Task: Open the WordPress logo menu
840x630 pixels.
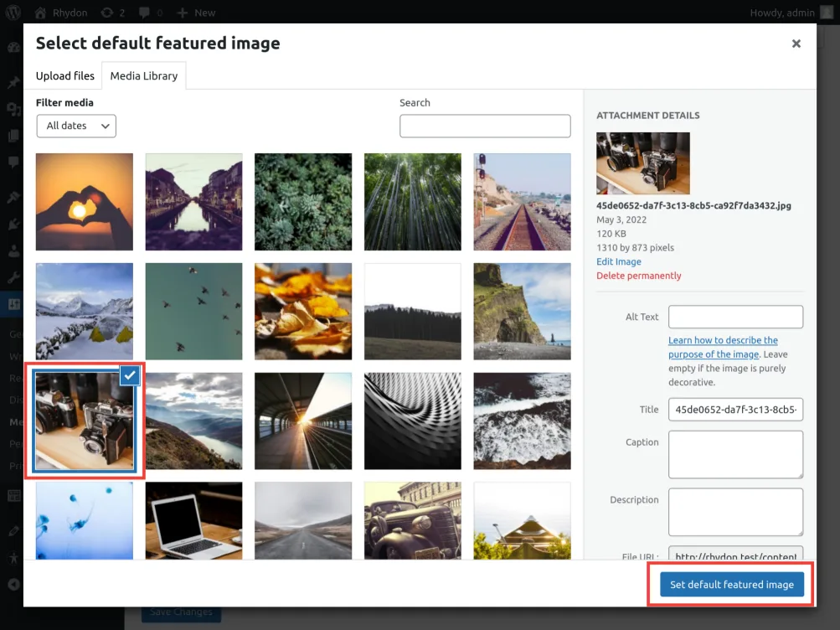Action: click(13, 13)
